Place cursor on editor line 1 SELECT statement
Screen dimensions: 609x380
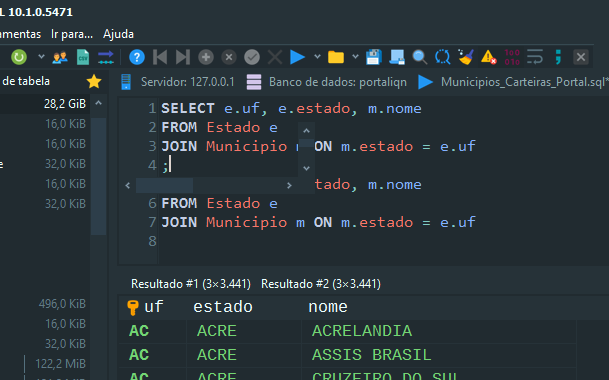[291, 108]
